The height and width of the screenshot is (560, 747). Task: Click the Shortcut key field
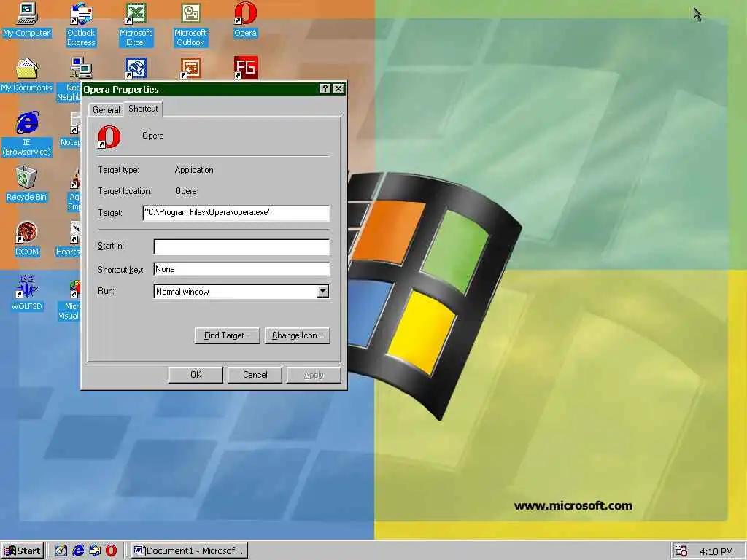[241, 270]
